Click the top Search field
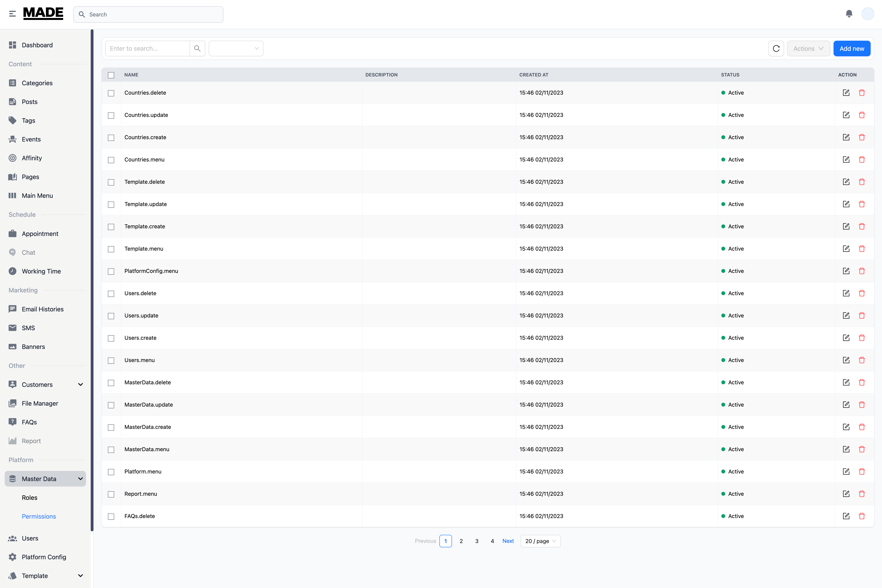This screenshot has width=882, height=588. click(x=148, y=14)
